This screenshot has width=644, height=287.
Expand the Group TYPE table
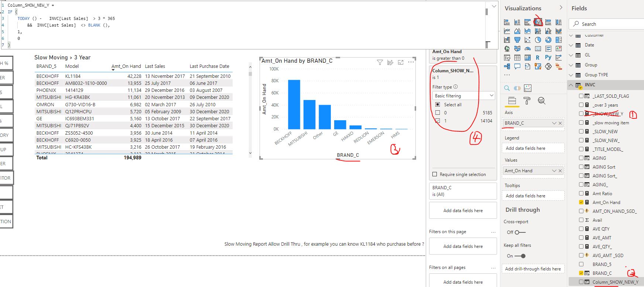[x=571, y=75]
